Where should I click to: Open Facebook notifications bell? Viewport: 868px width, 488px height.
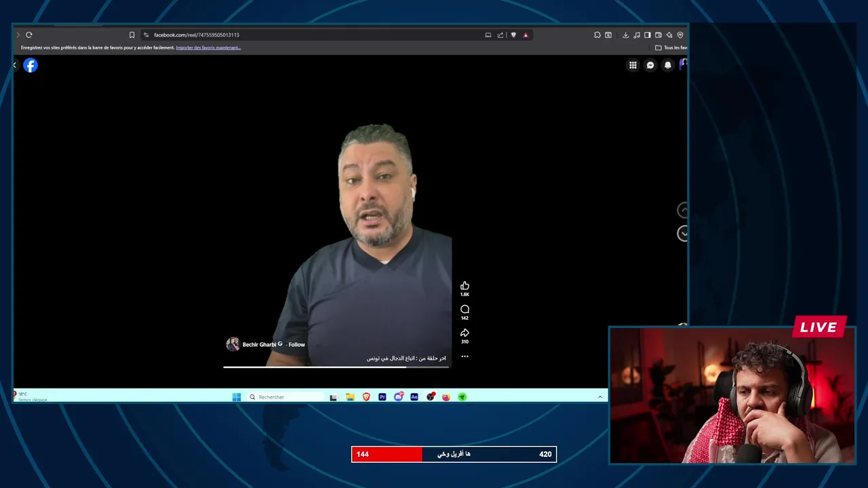pyautogui.click(x=668, y=65)
